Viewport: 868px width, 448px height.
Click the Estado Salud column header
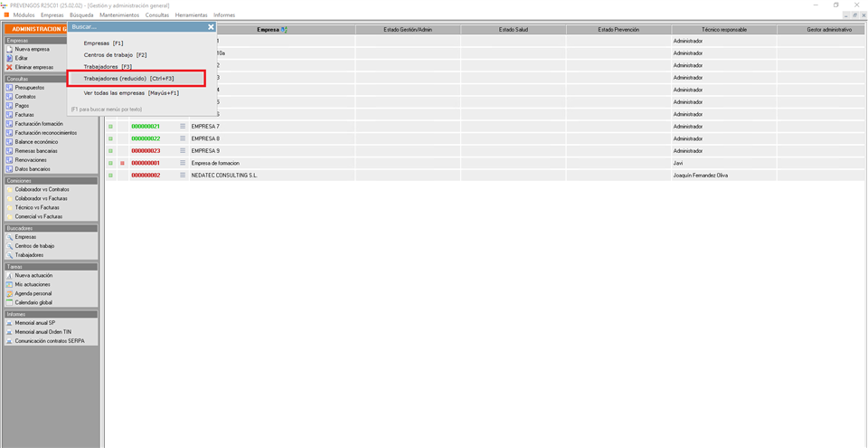(514, 29)
